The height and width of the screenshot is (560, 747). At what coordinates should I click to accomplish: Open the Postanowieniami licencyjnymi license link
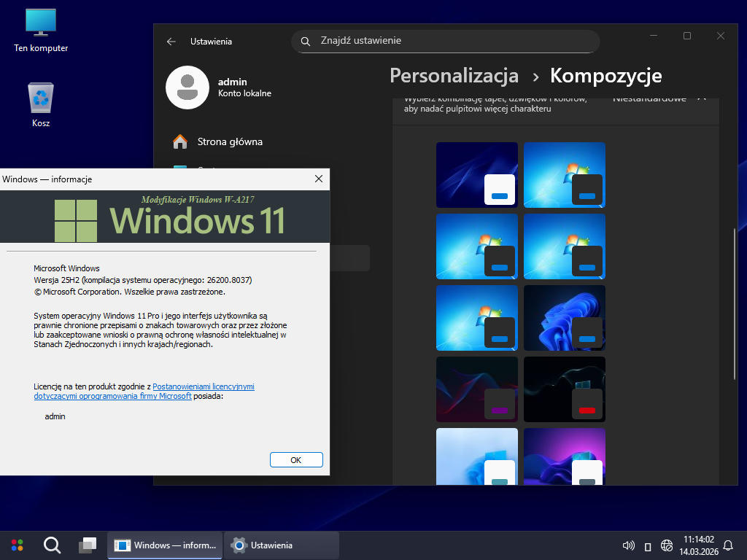pos(204,386)
